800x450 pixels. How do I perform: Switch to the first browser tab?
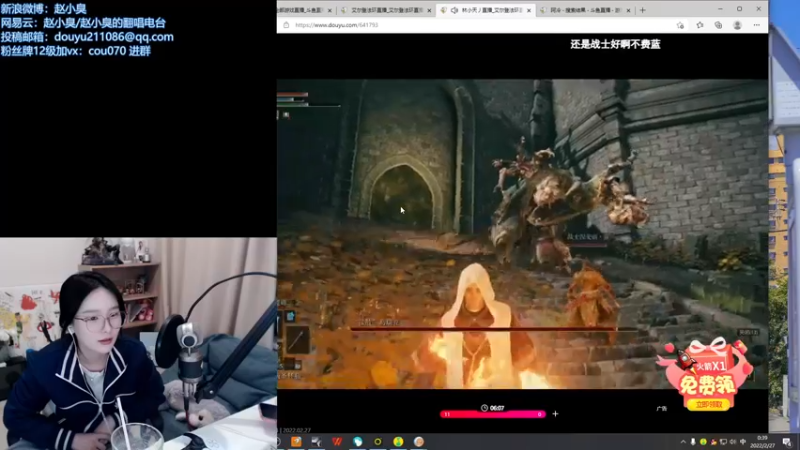coord(304,10)
